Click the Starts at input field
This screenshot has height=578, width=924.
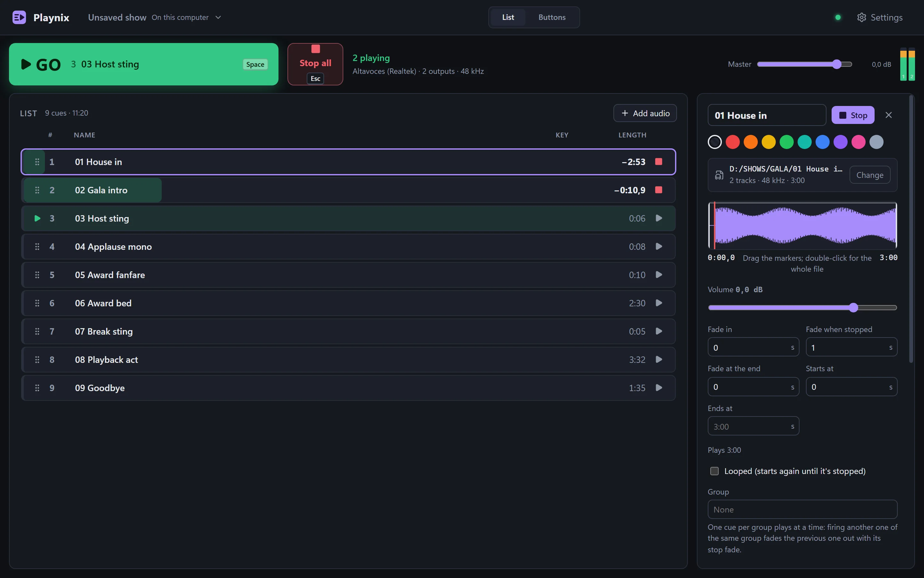click(851, 387)
